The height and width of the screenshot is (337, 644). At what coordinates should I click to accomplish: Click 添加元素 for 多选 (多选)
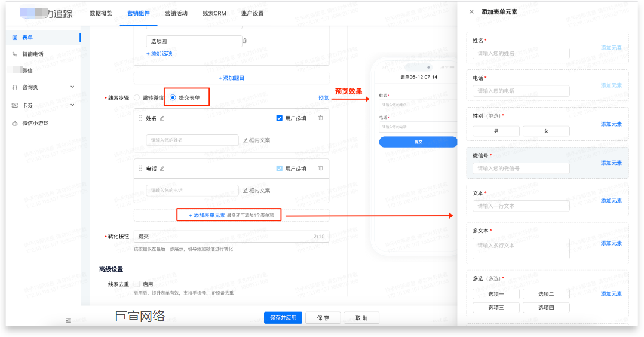(611, 294)
